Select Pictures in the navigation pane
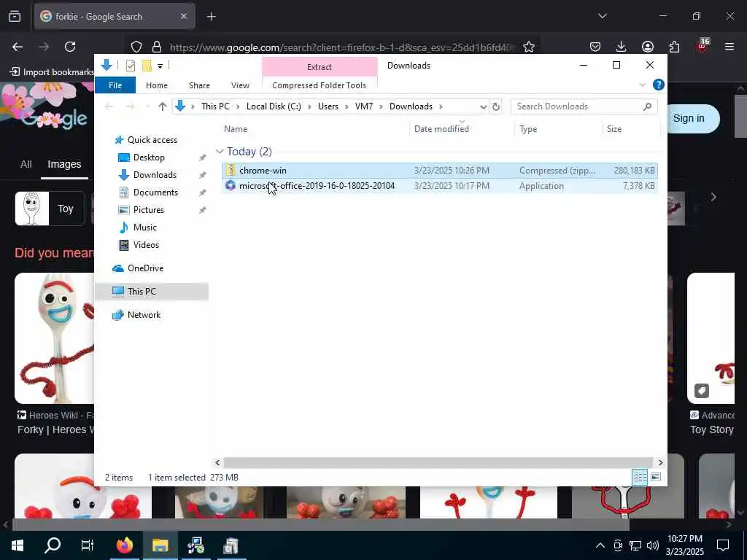This screenshot has height=560, width=747. [x=148, y=210]
